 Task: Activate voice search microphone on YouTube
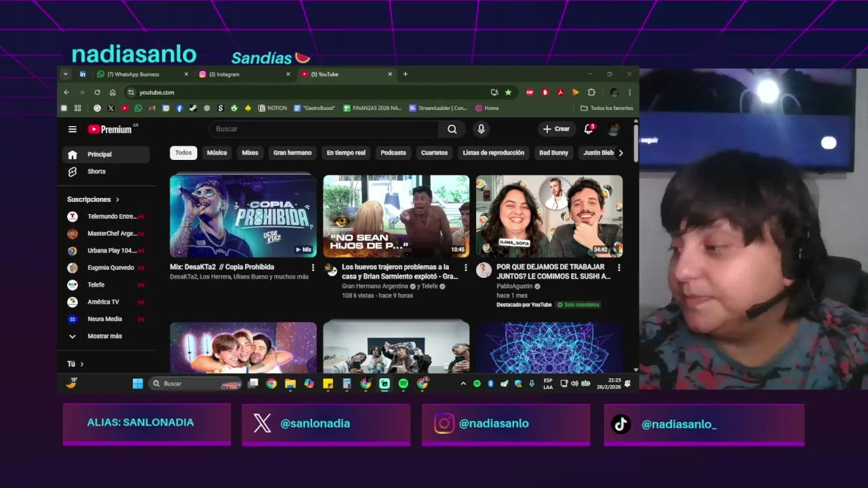point(481,129)
